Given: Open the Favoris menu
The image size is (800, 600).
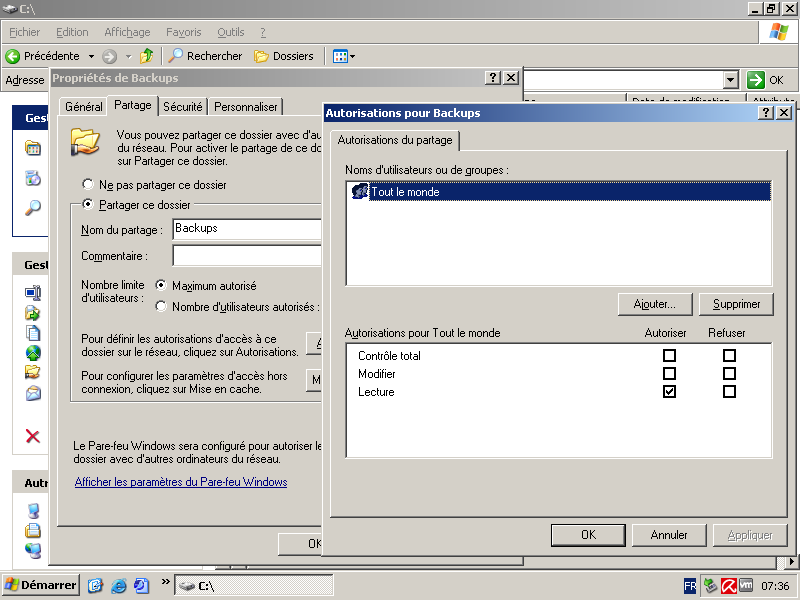Looking at the screenshot, I should (x=183, y=32).
